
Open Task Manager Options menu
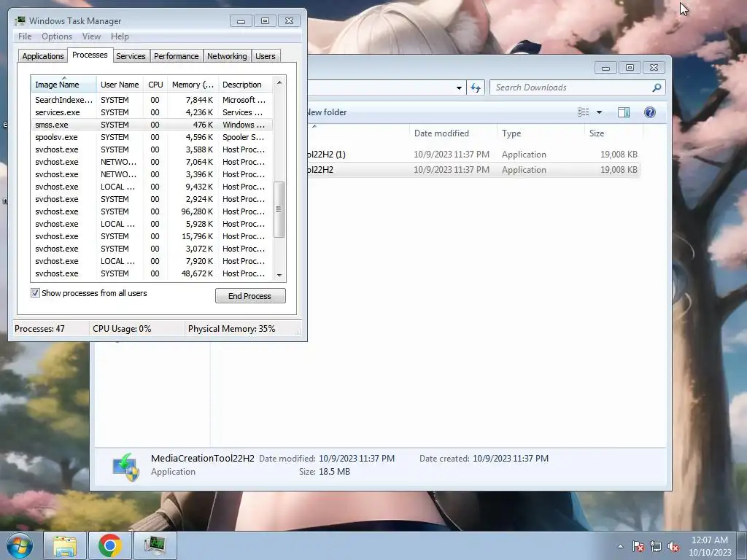[x=57, y=36]
